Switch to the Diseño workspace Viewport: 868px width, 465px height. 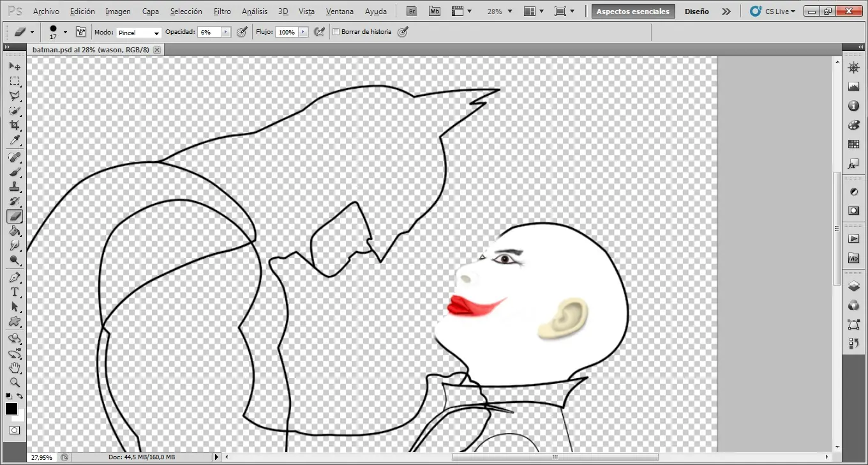[x=696, y=11]
